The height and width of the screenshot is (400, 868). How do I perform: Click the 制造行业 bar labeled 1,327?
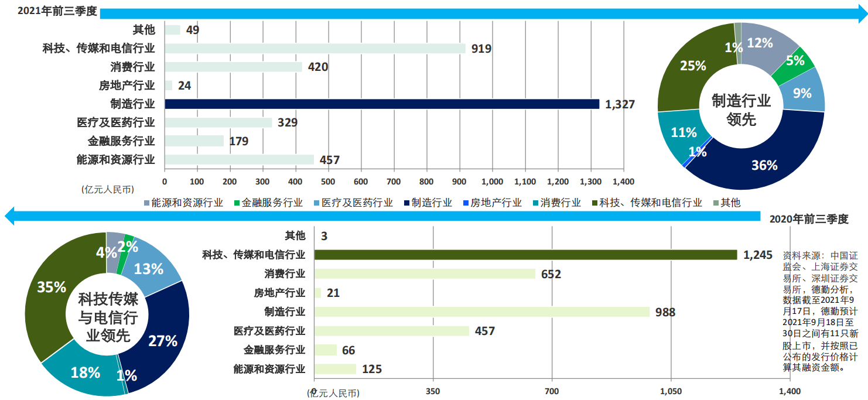click(382, 104)
